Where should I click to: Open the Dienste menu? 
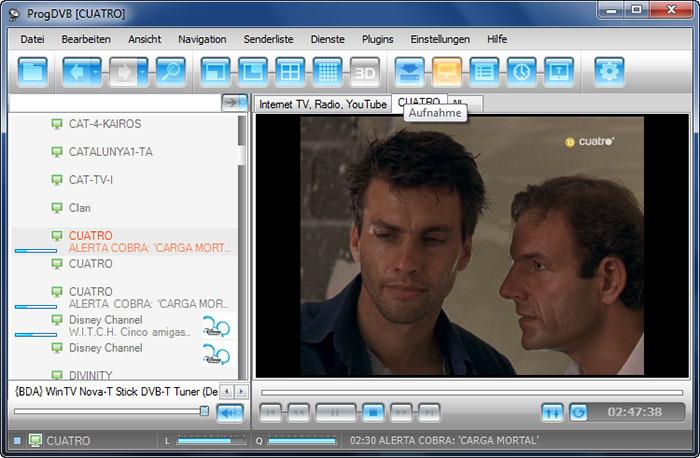tap(327, 39)
